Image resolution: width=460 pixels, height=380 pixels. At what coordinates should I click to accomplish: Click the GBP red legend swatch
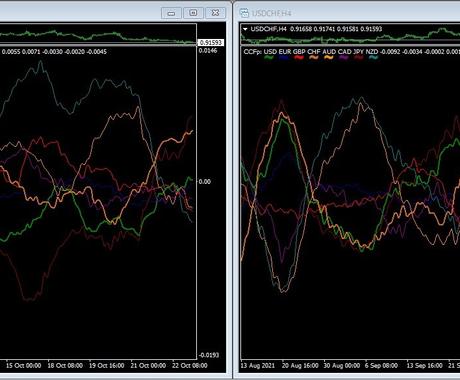click(299, 58)
